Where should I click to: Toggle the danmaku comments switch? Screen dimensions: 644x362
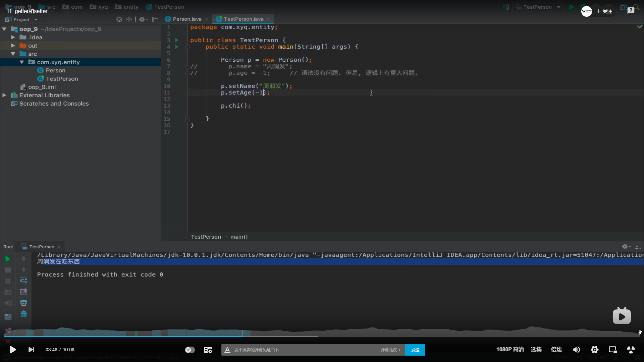[190, 350]
